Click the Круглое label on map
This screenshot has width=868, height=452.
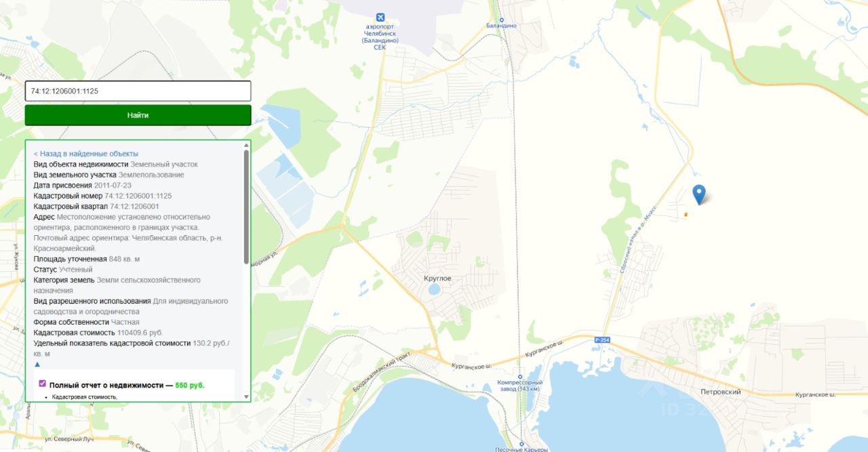[x=437, y=279]
